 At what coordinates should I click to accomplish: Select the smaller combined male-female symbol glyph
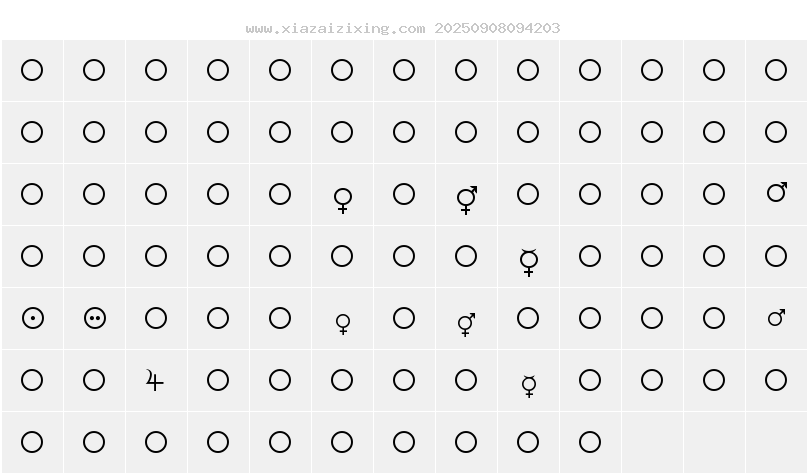coord(466,324)
